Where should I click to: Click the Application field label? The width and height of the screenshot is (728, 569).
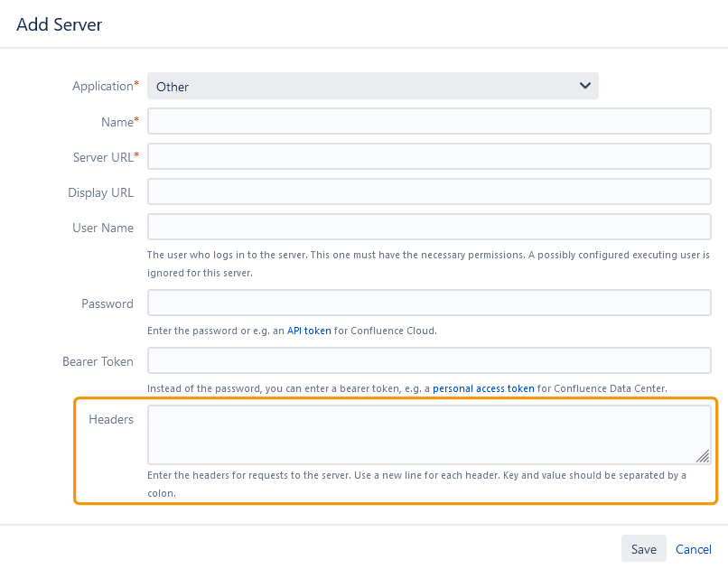coord(103,87)
